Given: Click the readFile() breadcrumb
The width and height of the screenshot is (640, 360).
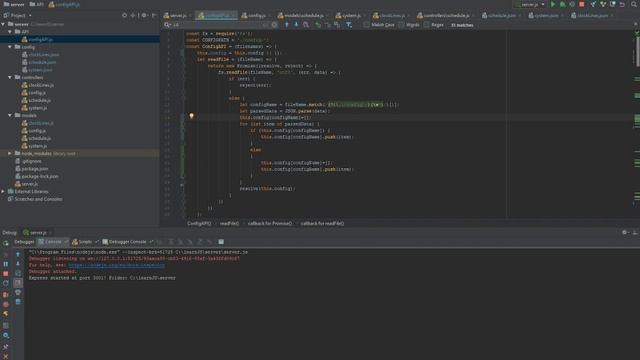Looking at the screenshot, I should click(229, 223).
